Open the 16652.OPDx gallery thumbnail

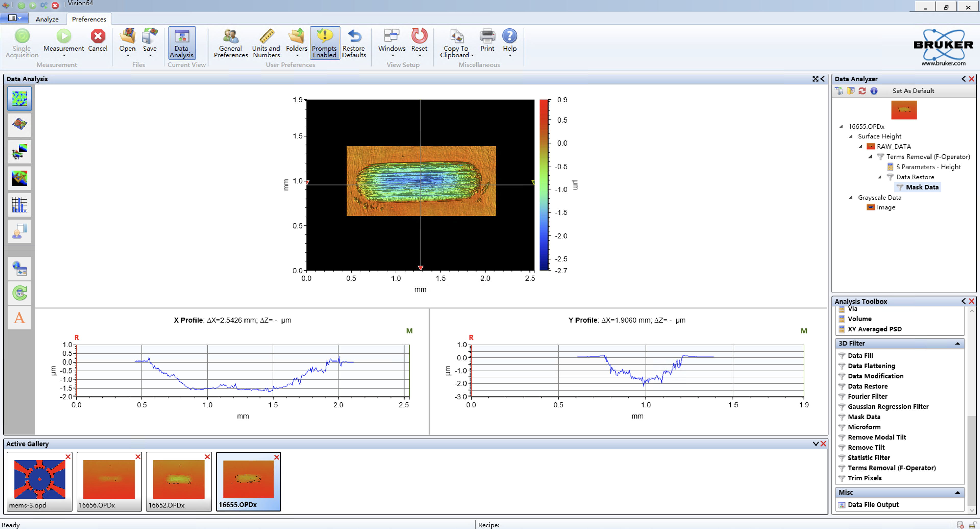(x=179, y=479)
